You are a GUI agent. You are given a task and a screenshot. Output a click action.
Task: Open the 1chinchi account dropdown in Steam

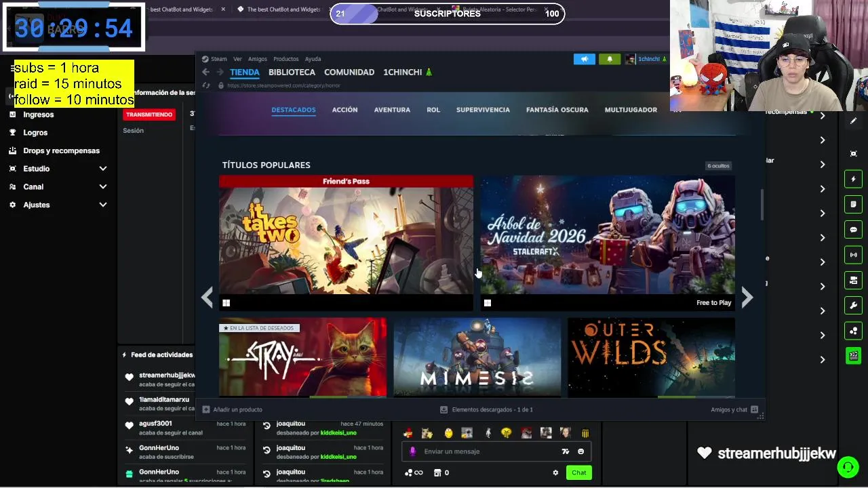647,59
